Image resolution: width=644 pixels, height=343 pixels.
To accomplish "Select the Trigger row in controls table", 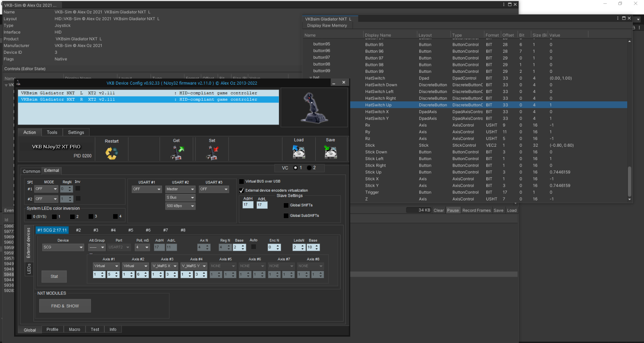I will point(465,192).
